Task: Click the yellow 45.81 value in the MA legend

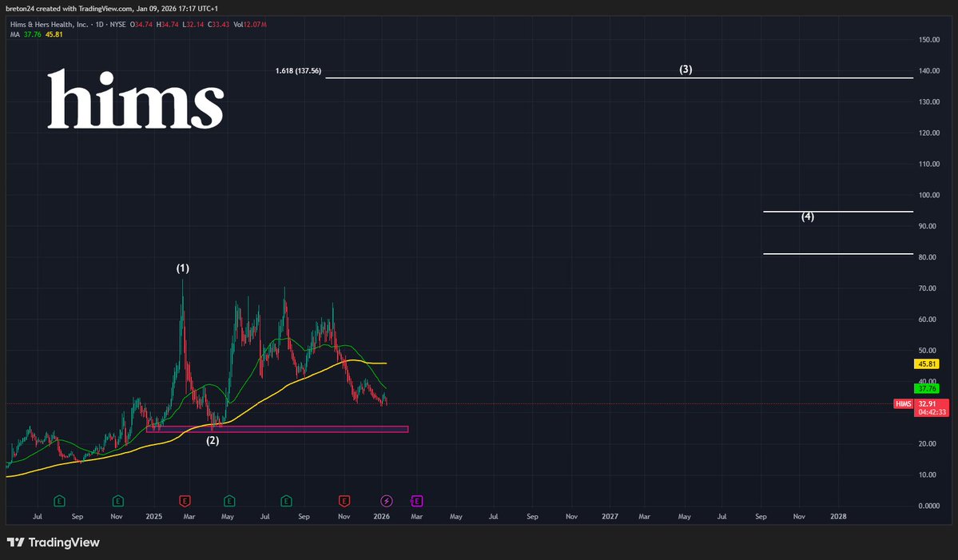Action: (x=54, y=34)
